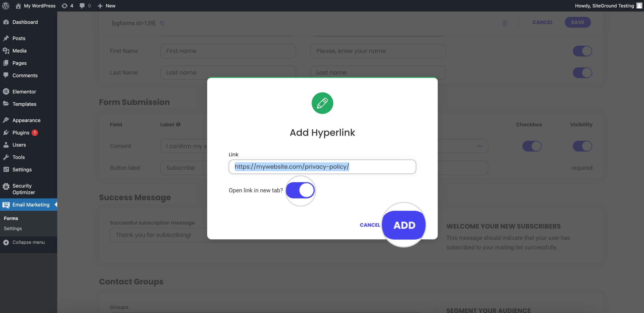644x313 pixels.
Task: Click the Label info icon
Action: pos(178,124)
